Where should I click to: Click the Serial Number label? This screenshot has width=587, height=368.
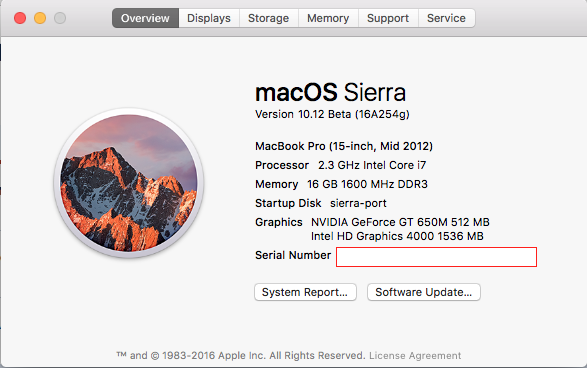293,255
